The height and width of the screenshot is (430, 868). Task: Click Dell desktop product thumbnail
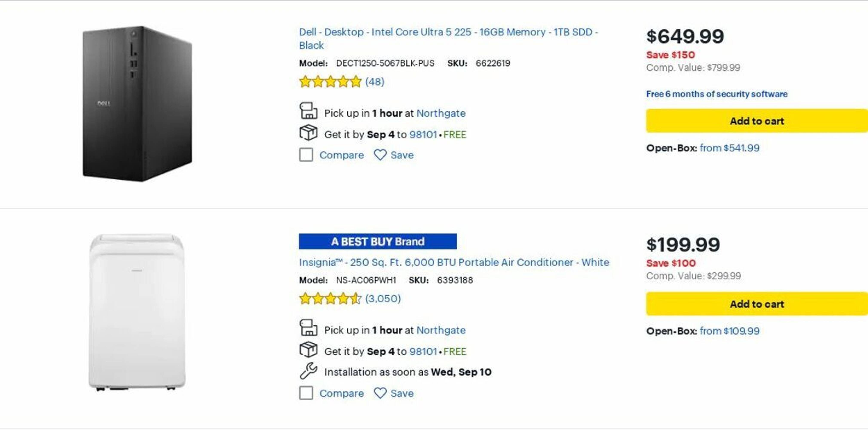137,104
